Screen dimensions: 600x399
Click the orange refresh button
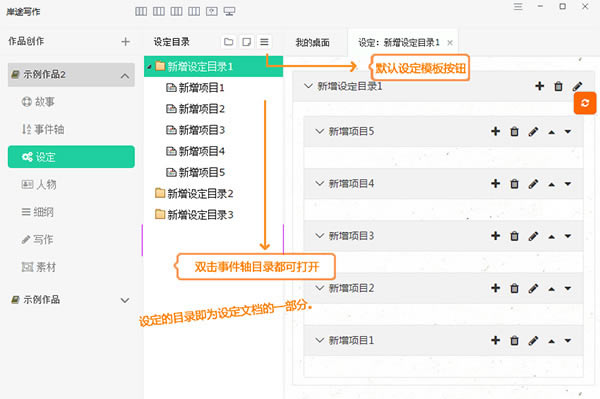pos(585,103)
